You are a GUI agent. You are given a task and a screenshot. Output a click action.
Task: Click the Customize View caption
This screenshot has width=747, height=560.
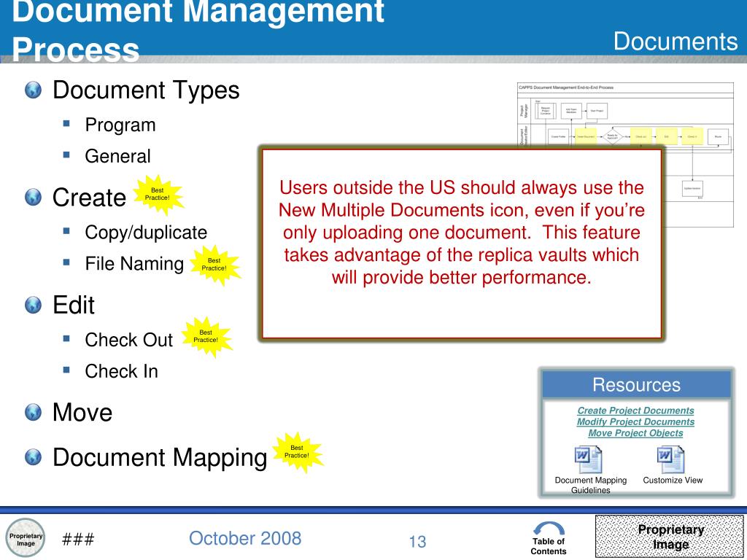(x=673, y=480)
